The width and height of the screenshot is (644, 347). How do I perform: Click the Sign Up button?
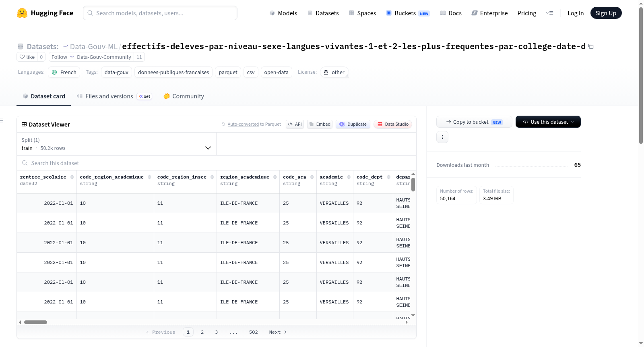pos(606,13)
